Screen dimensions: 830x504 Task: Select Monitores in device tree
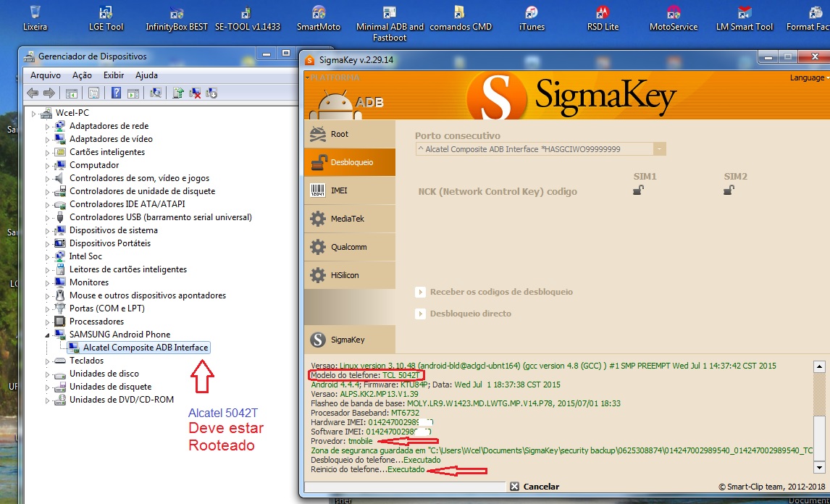[89, 282]
